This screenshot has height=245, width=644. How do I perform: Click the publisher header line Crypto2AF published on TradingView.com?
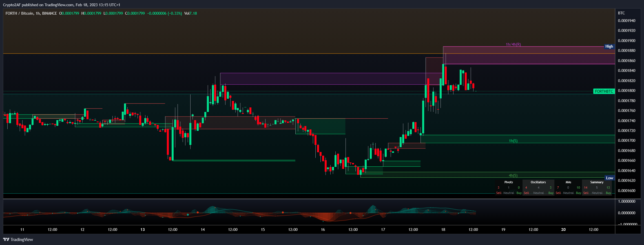61,5
